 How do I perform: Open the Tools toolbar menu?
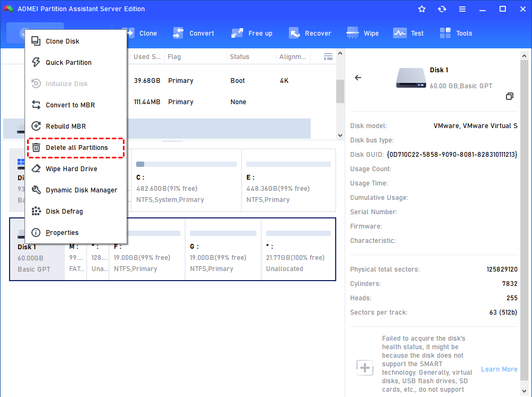pos(456,33)
